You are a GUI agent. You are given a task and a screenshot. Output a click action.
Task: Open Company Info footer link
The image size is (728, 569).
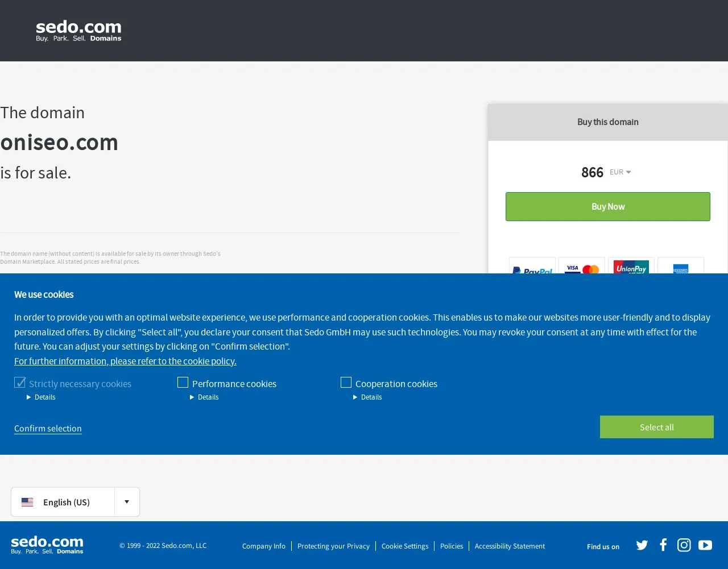(264, 546)
